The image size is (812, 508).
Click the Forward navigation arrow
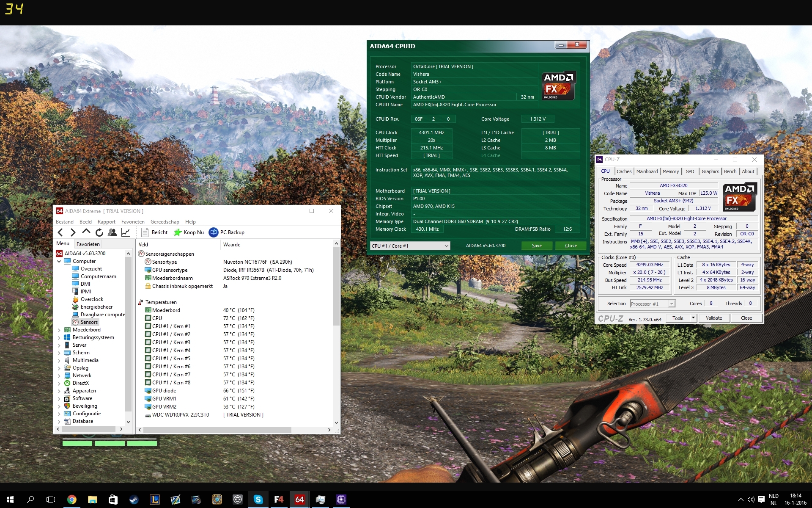(73, 232)
